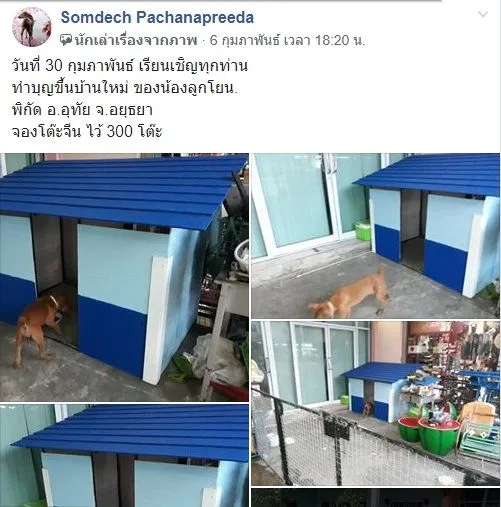The height and width of the screenshot is (507, 501).
Task: Click the post text about วันที่ 30 กุมภาพันธ์
Action: (130, 66)
